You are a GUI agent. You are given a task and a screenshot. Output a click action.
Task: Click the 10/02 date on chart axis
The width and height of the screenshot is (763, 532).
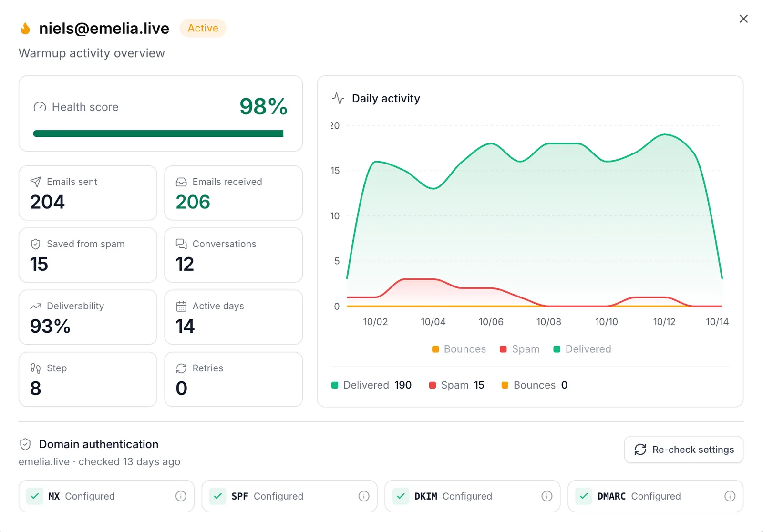click(x=375, y=322)
